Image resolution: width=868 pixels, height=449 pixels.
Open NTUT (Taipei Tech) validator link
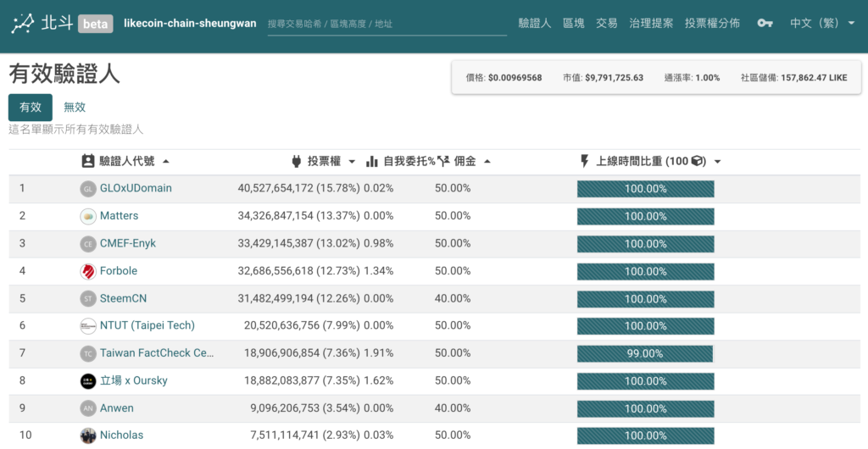coord(147,325)
